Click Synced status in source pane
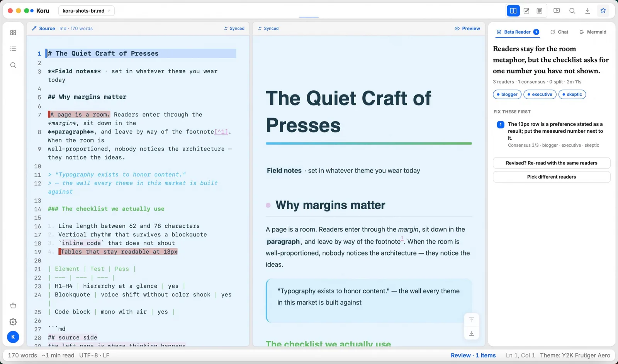 coord(234,29)
